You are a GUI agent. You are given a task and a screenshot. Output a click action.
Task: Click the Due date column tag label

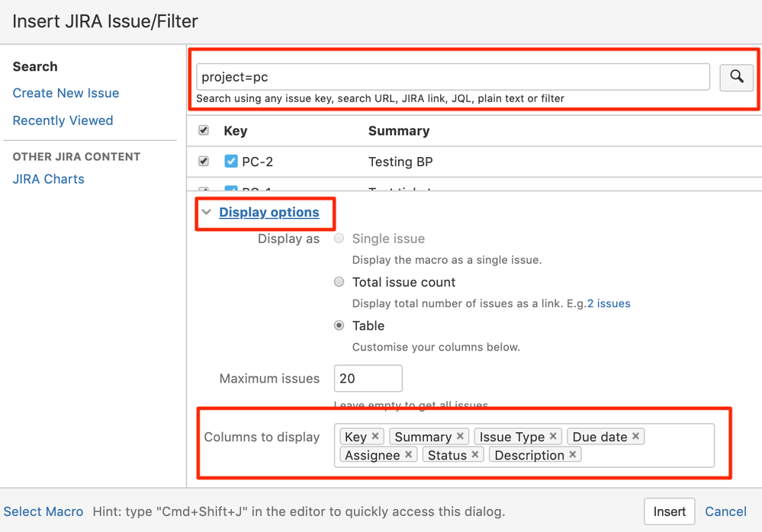point(600,437)
